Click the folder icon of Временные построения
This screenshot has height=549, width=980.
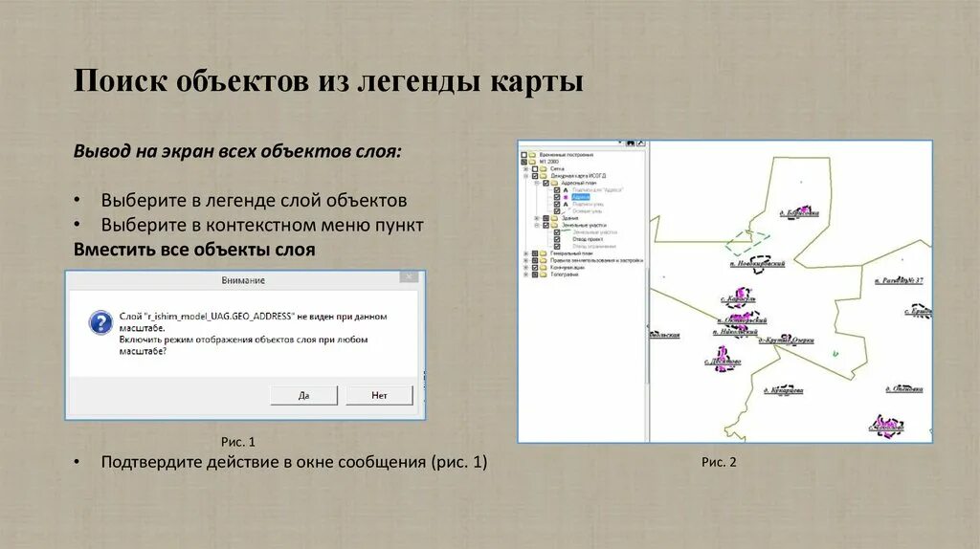tap(532, 155)
